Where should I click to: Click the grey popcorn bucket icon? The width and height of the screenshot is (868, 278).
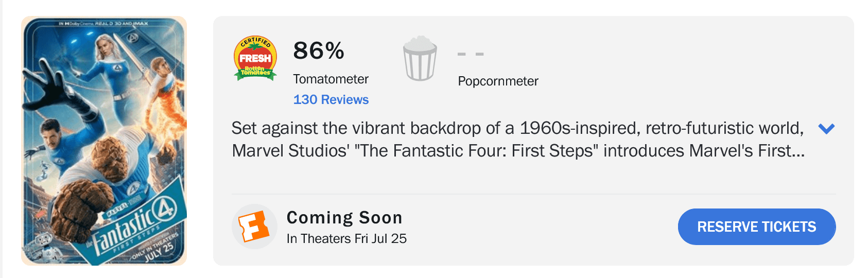pos(420,58)
